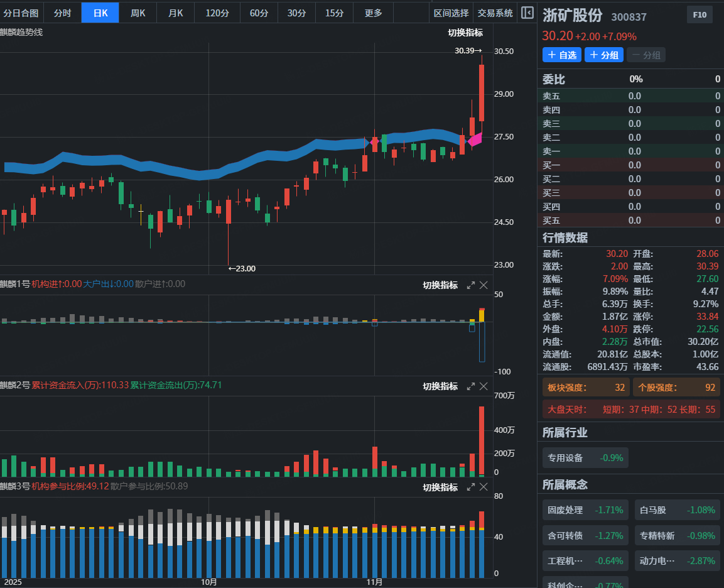724x588 pixels.
Task: Open 切换指标 for the main trend chart
Action: point(465,33)
